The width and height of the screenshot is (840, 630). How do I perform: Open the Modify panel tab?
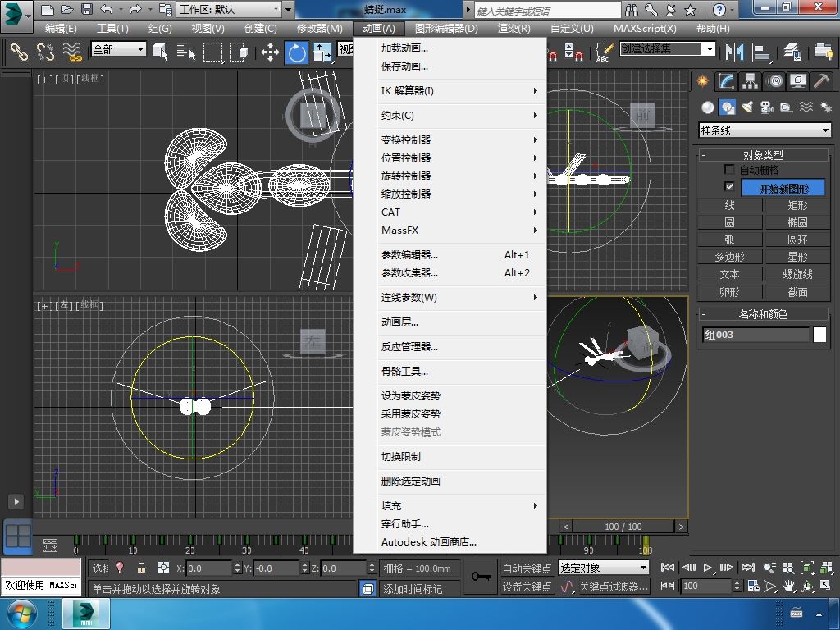(726, 81)
